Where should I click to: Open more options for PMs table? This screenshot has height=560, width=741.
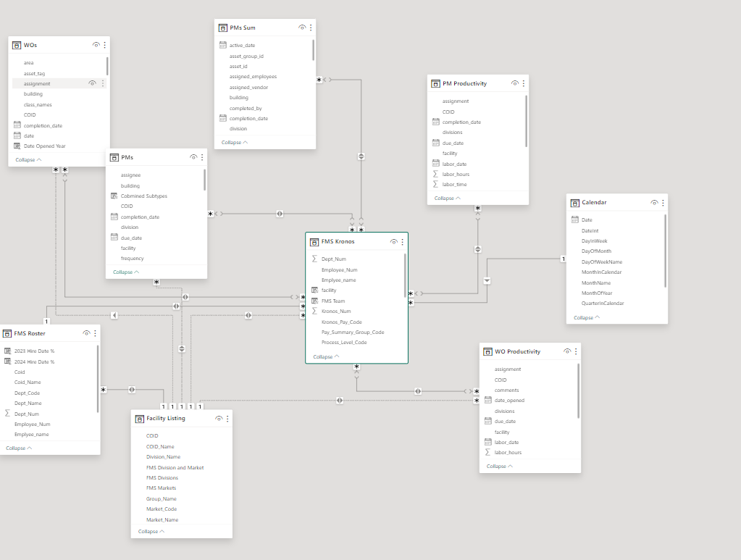point(202,157)
